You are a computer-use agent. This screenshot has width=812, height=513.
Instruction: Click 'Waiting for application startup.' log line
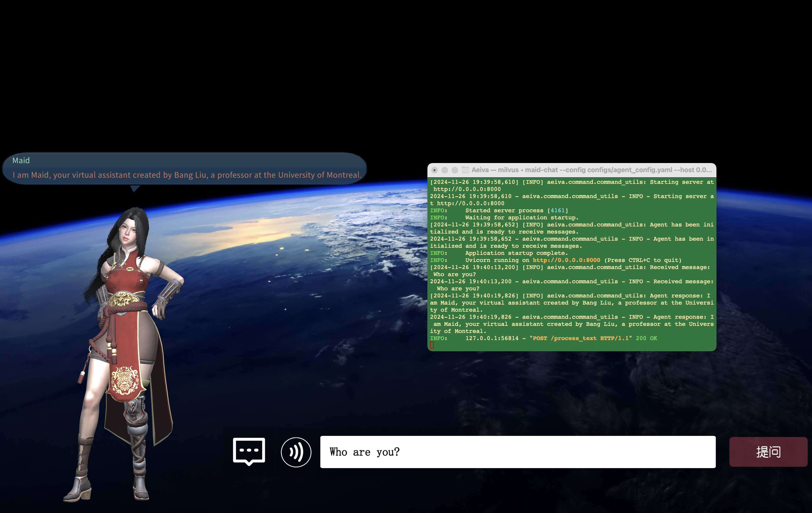(522, 218)
